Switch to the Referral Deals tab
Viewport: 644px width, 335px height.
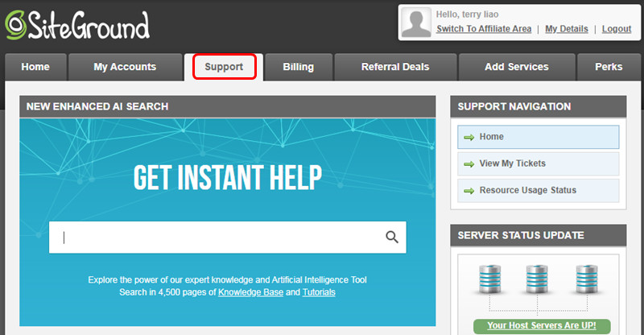coord(395,67)
